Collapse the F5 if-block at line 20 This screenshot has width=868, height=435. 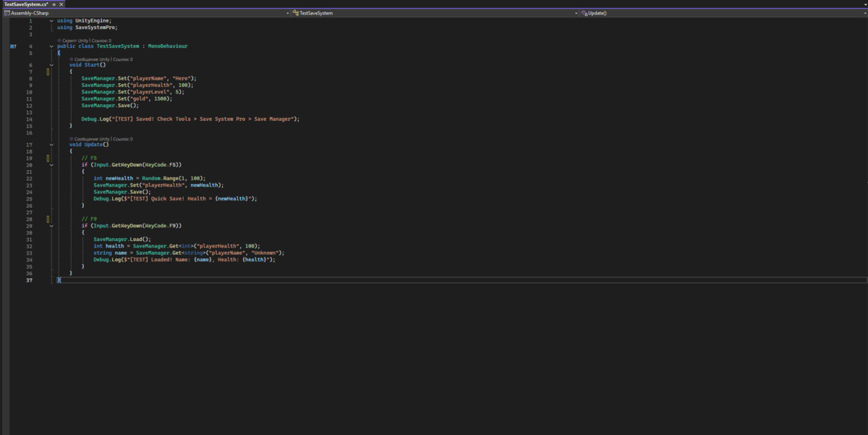pyautogui.click(x=51, y=165)
